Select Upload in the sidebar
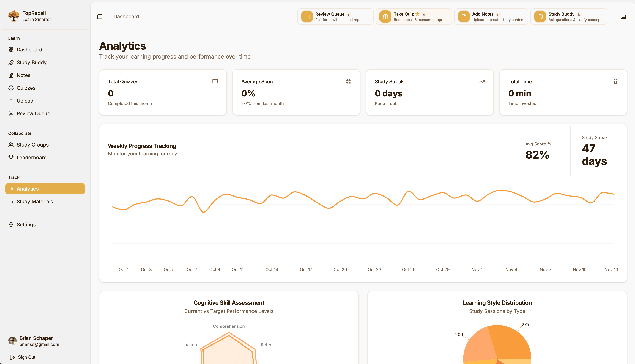This screenshot has height=364, width=635. pos(45,101)
